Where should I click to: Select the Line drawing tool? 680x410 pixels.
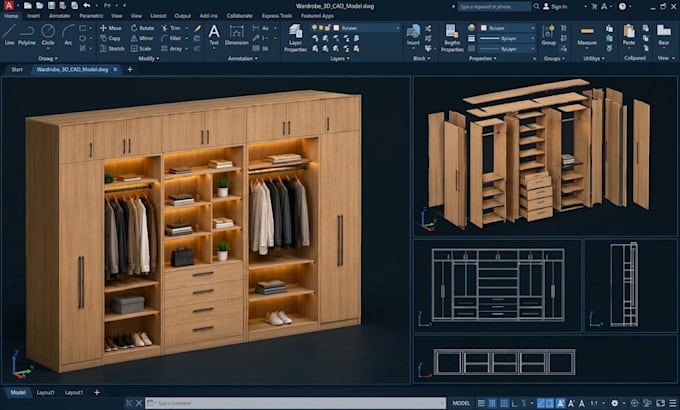(x=9, y=35)
